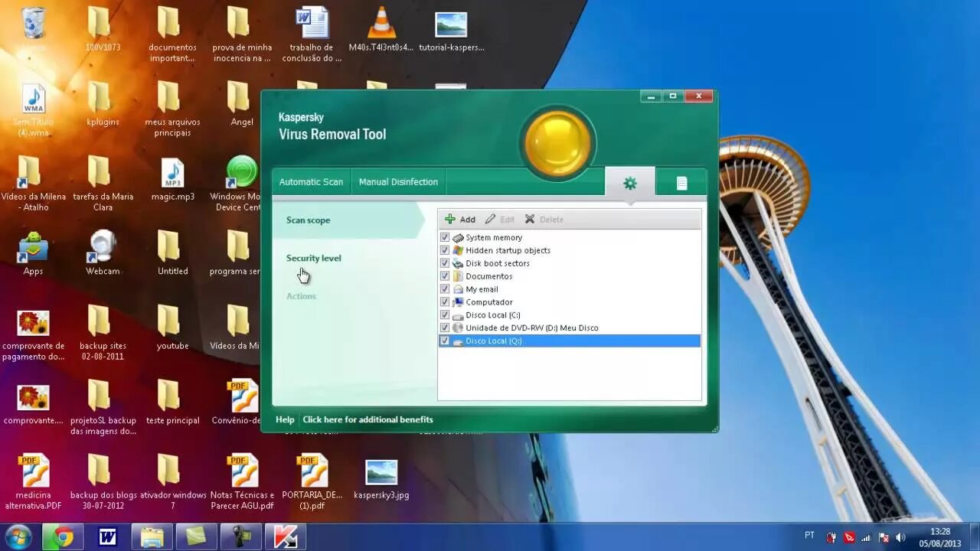Viewport: 980px width, 551px height.
Task: Click Add in scan scope toolbar
Action: pyautogui.click(x=460, y=220)
